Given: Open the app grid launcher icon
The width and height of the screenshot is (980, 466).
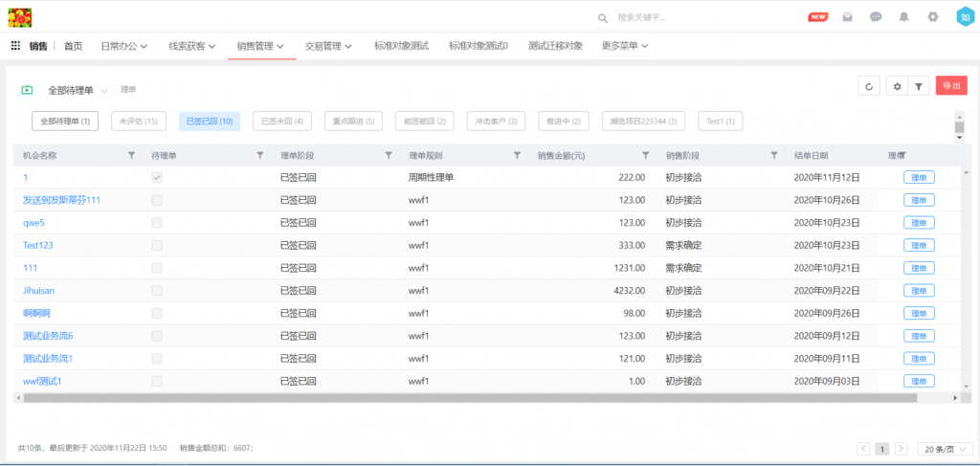Looking at the screenshot, I should coord(15,46).
